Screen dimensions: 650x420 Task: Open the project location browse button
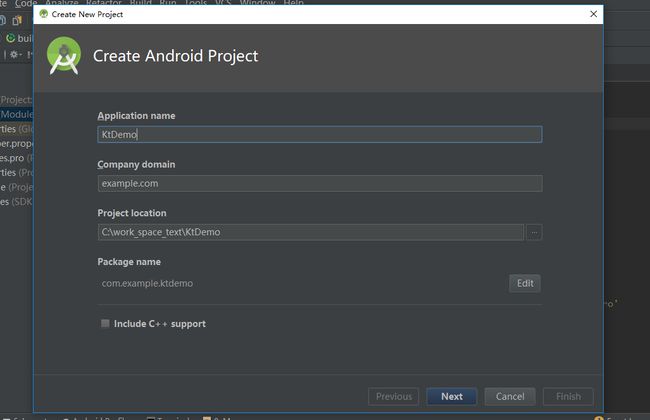(534, 232)
